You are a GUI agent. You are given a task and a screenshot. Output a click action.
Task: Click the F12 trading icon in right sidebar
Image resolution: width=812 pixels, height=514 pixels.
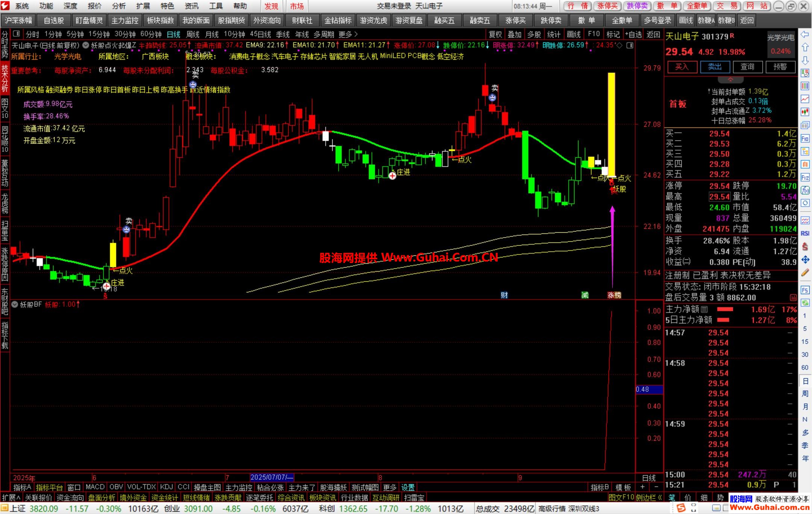(805, 177)
